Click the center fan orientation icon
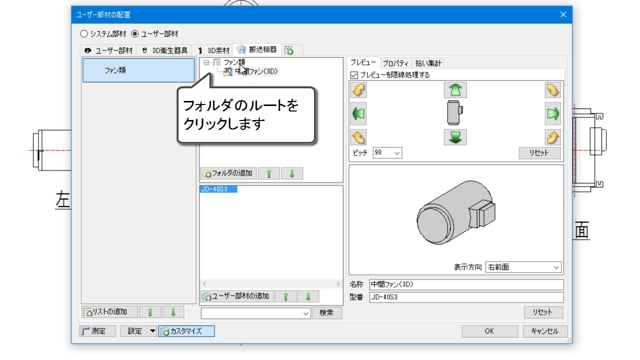This screenshot has width=640, height=360. (455, 113)
